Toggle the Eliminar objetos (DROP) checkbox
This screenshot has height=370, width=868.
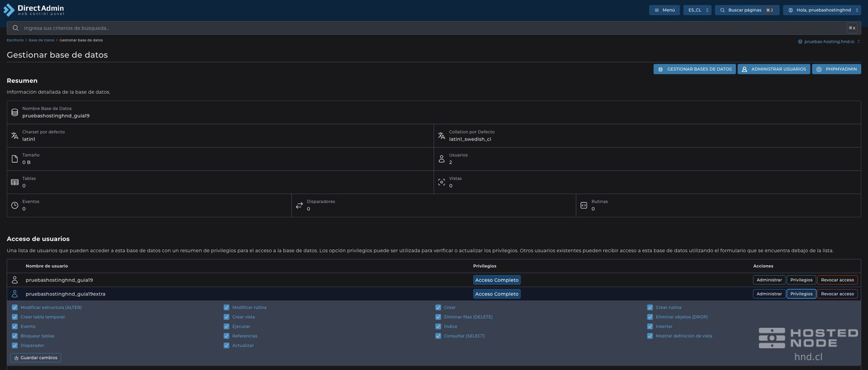[x=650, y=317]
